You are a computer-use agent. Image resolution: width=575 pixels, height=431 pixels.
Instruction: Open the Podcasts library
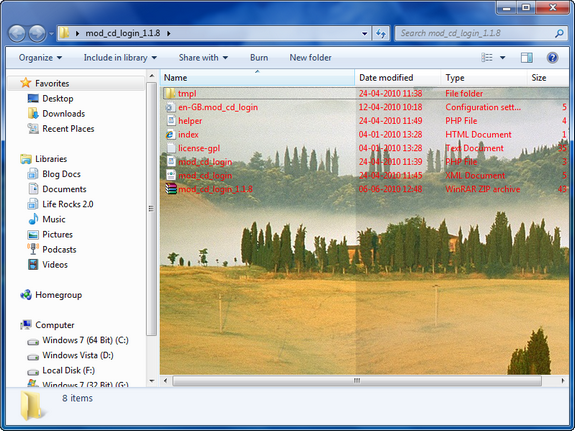[x=59, y=249]
